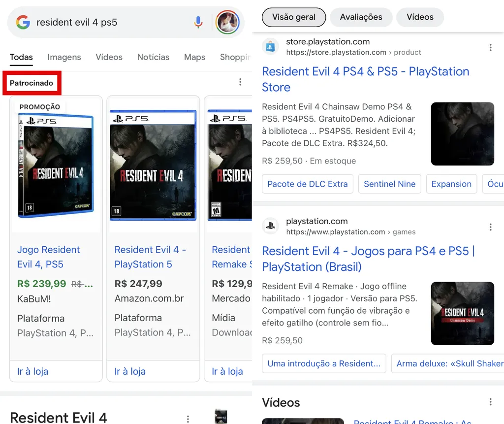Click the Pacote de DLC Extra chip

click(308, 184)
